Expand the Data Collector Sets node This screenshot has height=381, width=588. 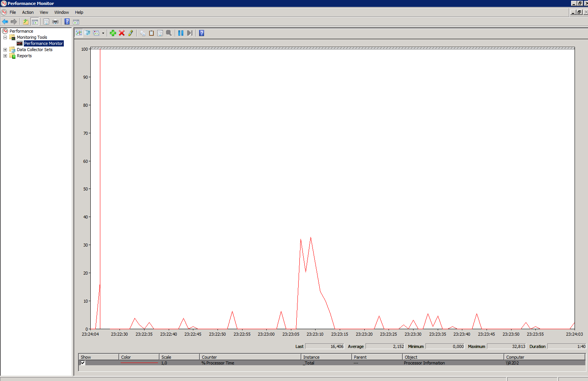point(5,50)
